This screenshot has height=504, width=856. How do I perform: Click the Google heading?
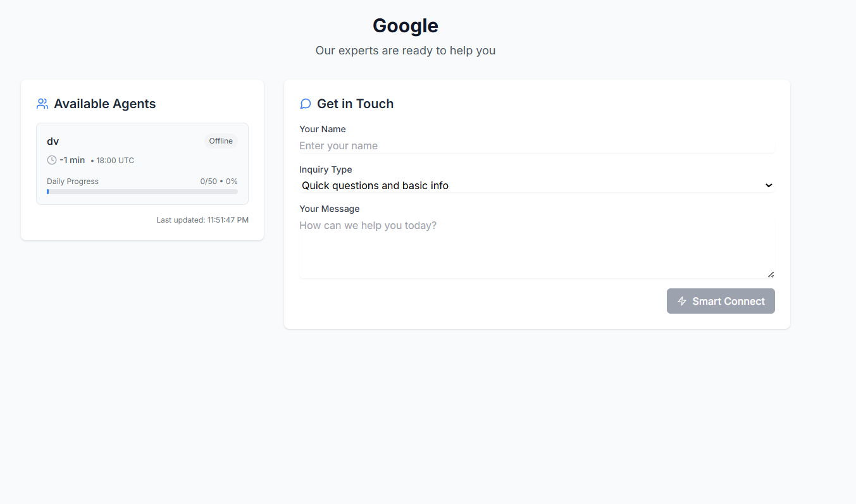pos(406,25)
